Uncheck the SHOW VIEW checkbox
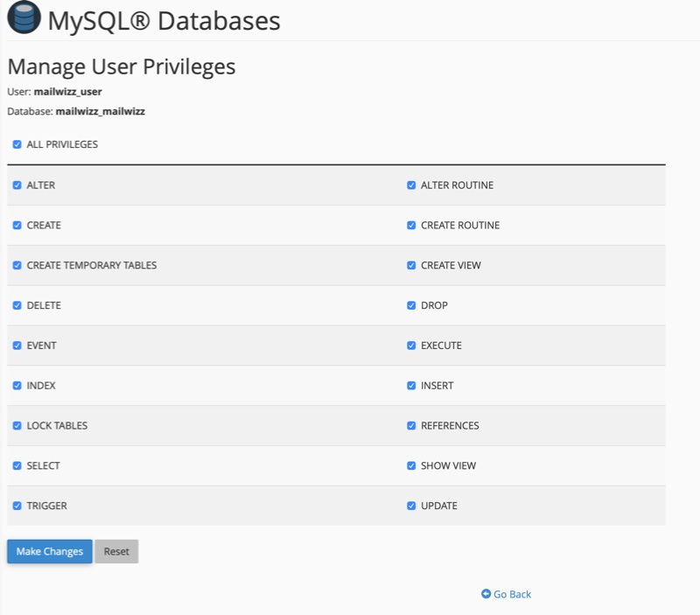The width and height of the screenshot is (700, 615). tap(411, 466)
